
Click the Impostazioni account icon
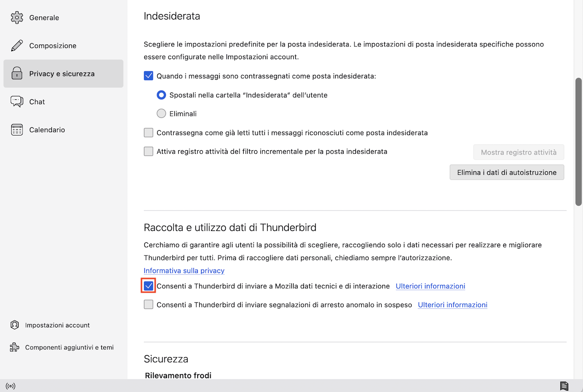click(15, 325)
